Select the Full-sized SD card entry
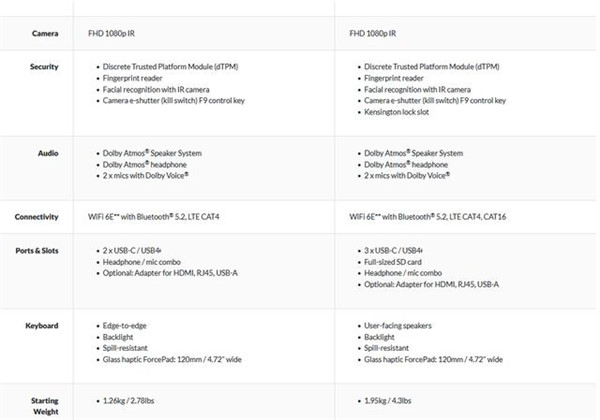The image size is (600, 420). coord(401,261)
